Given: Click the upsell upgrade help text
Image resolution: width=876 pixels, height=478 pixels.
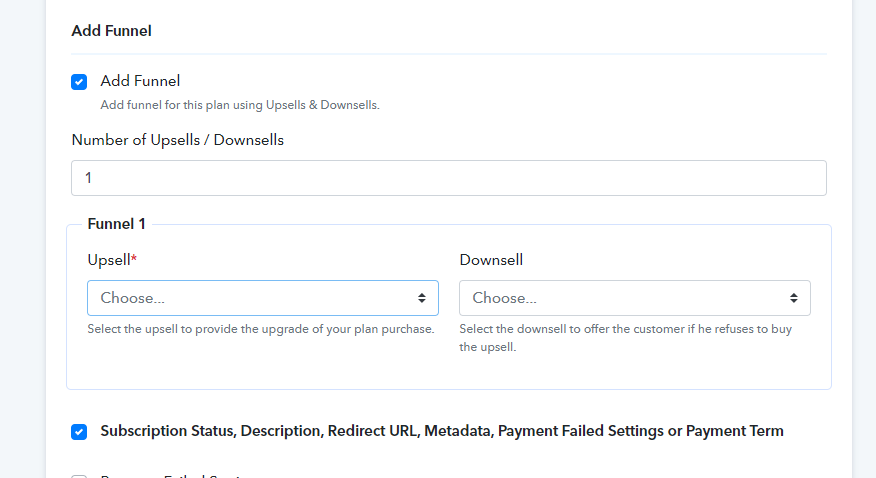Looking at the screenshot, I should pyautogui.click(x=261, y=329).
